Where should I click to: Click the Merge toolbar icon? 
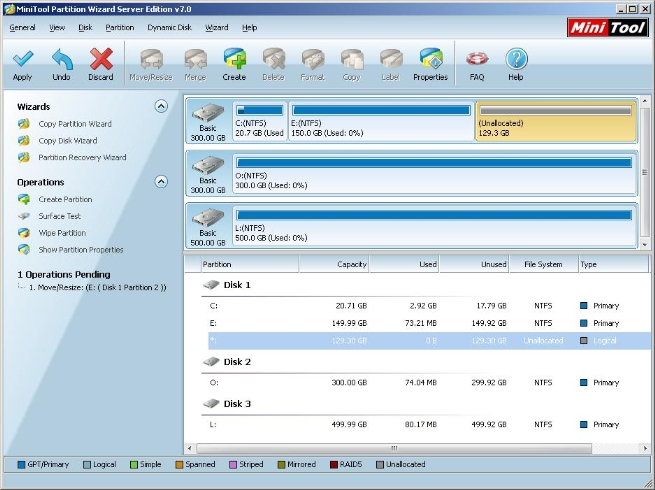click(x=195, y=59)
